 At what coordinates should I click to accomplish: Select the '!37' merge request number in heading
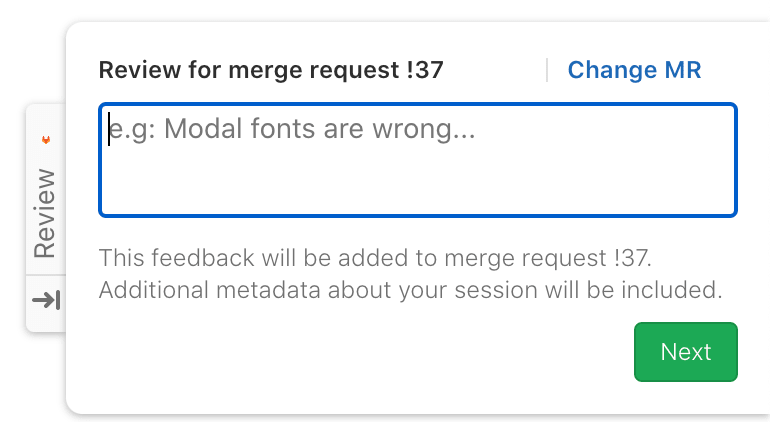click(423, 70)
